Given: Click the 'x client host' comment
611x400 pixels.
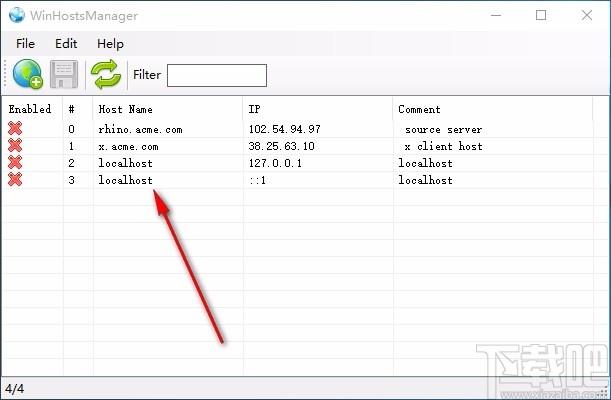Looking at the screenshot, I should (x=443, y=146).
